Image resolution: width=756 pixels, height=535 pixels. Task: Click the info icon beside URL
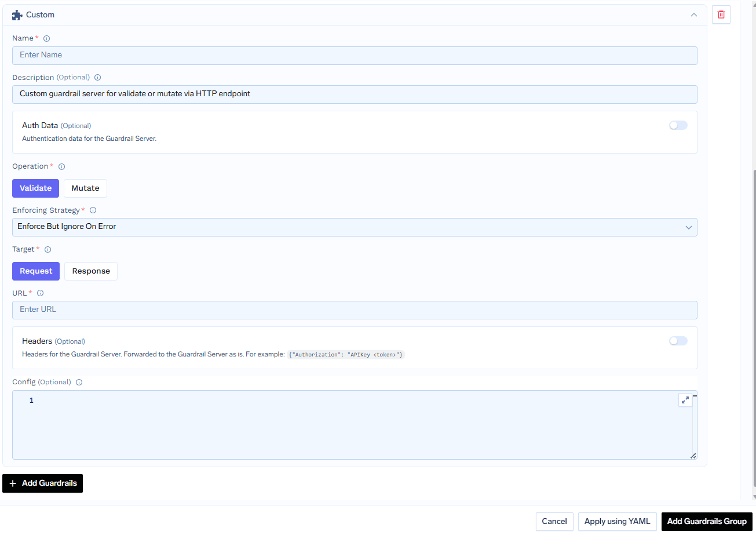41,293
